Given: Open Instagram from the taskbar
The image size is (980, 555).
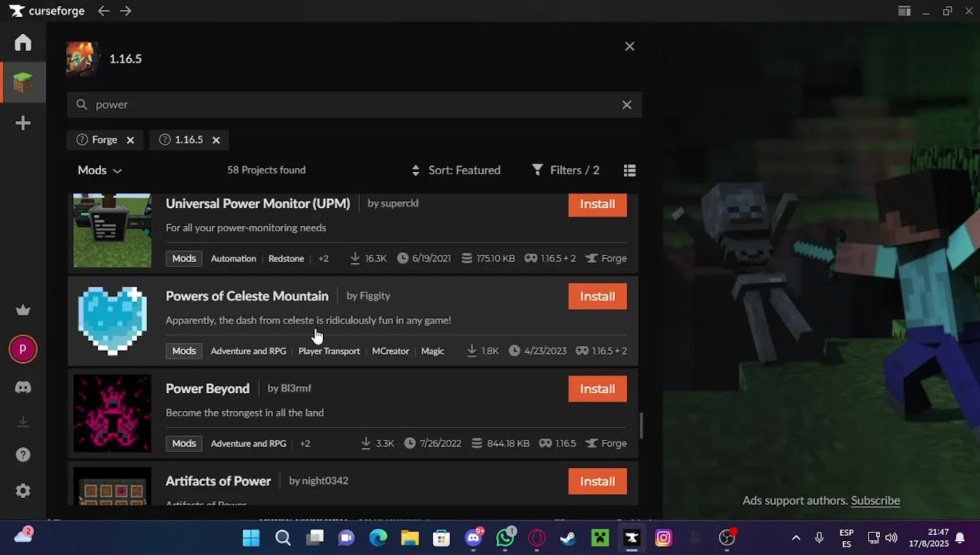Looking at the screenshot, I should pyautogui.click(x=663, y=538).
